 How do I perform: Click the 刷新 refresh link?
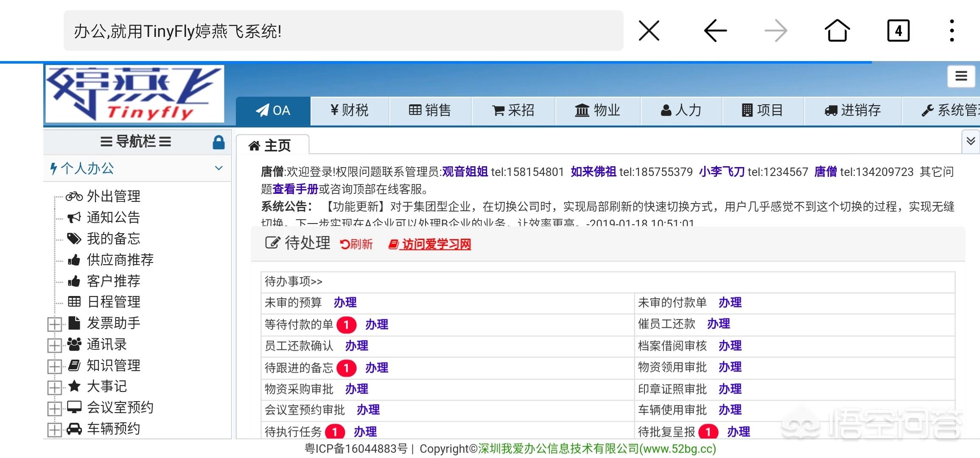pos(356,244)
